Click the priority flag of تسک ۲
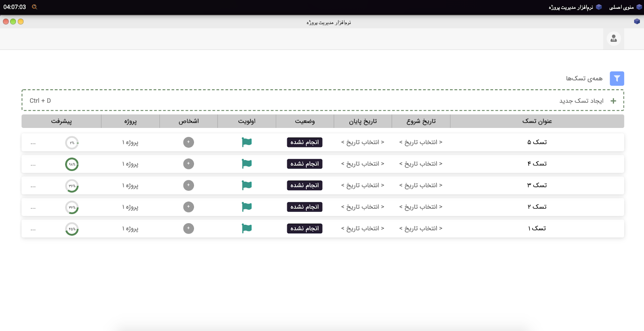Image resolution: width=644 pixels, height=331 pixels. pos(247,207)
